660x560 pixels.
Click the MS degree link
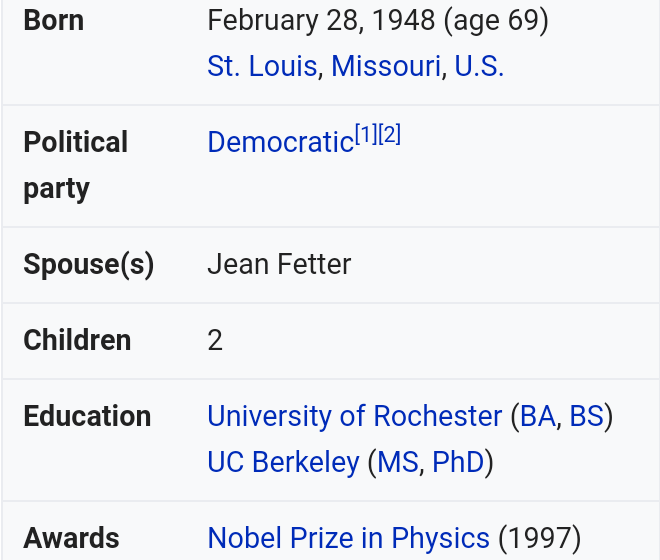pyautogui.click(x=398, y=462)
